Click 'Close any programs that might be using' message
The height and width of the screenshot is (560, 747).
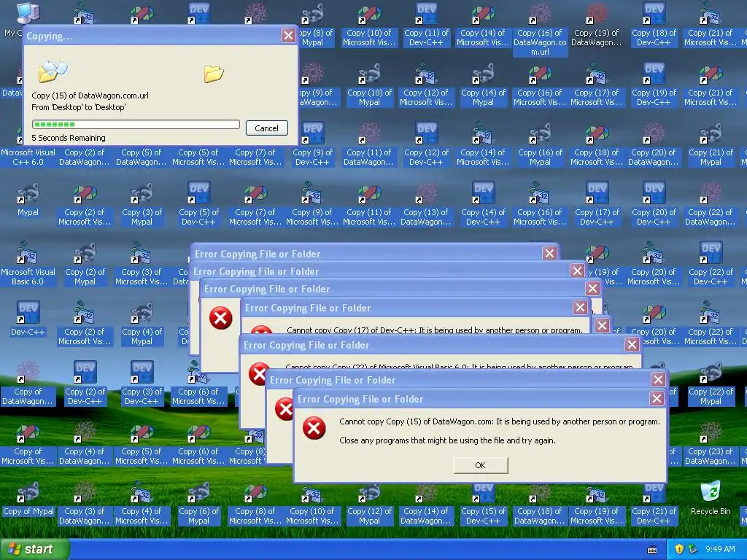(x=447, y=440)
